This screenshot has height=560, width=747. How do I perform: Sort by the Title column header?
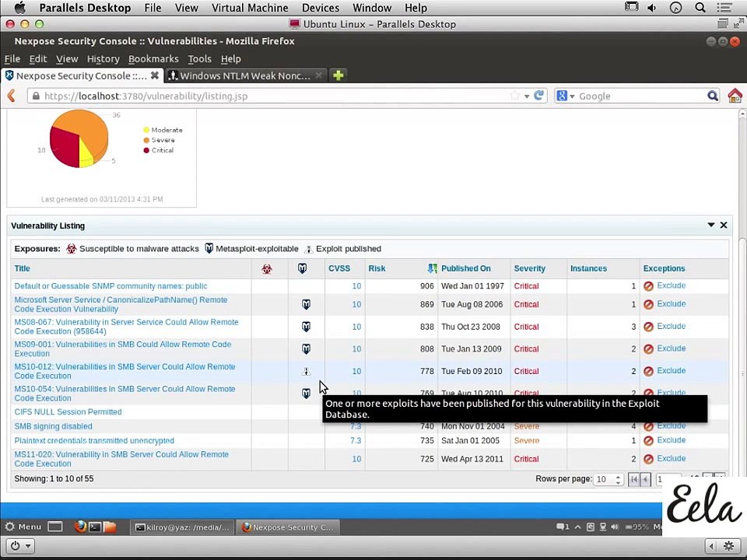tap(22, 268)
